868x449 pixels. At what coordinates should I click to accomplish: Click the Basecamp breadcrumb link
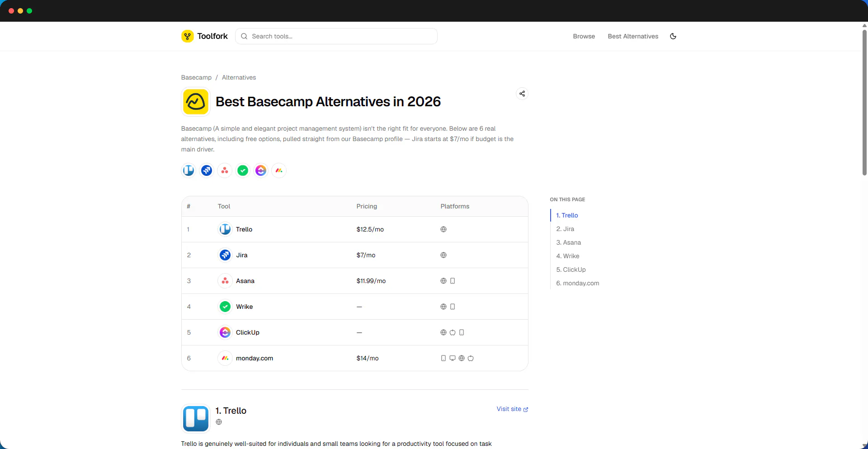point(196,77)
